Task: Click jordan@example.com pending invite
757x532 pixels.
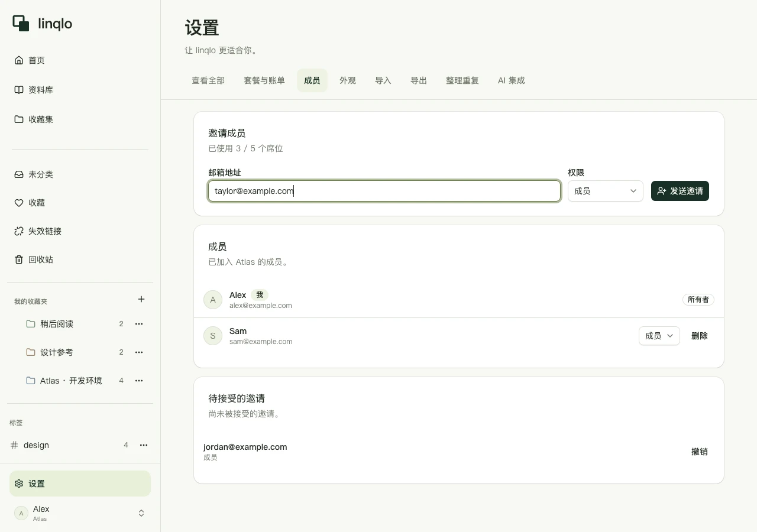Action: pyautogui.click(x=245, y=447)
